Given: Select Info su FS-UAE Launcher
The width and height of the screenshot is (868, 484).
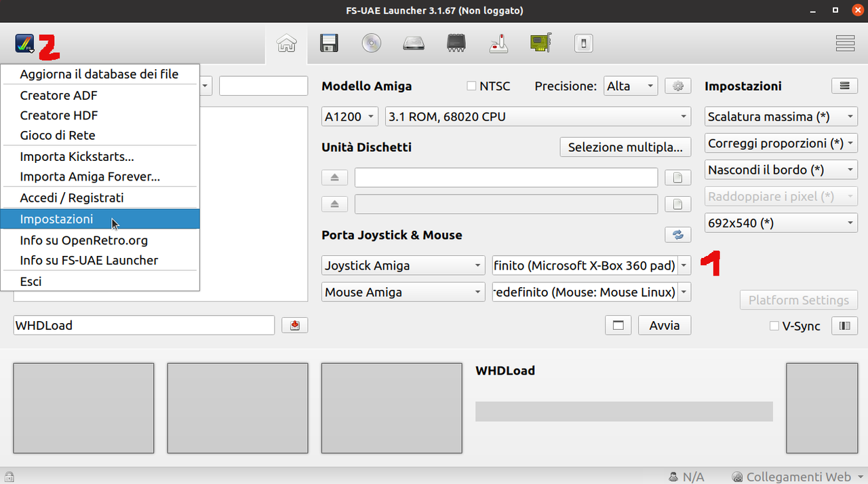Looking at the screenshot, I should (x=100, y=260).
